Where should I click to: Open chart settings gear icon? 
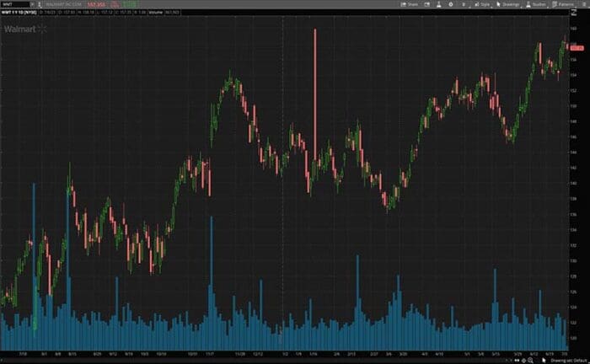tap(451, 4)
